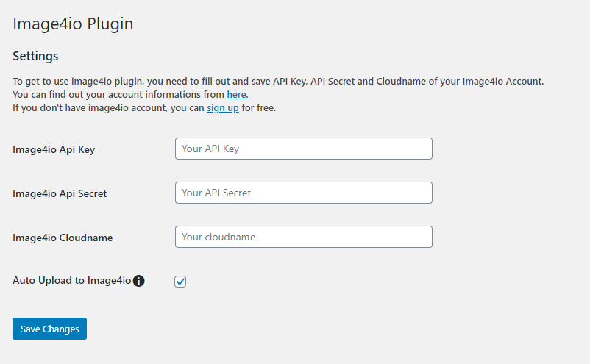Click the "Image4io Api Secret" label

point(60,193)
